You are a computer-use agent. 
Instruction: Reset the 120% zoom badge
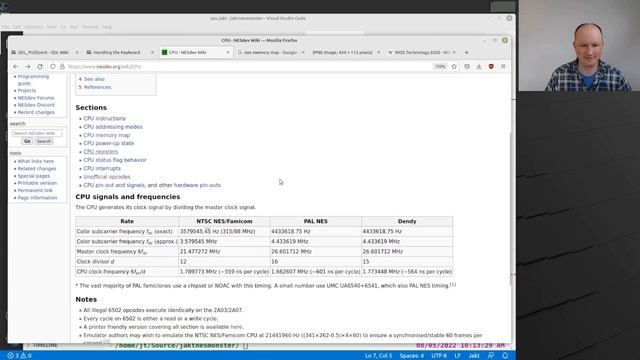point(440,67)
